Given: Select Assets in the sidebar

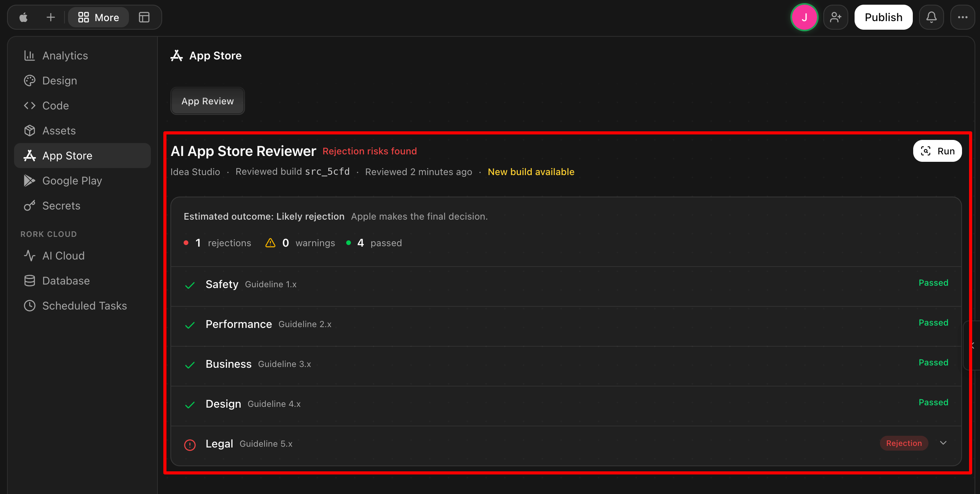Looking at the screenshot, I should [x=82, y=131].
